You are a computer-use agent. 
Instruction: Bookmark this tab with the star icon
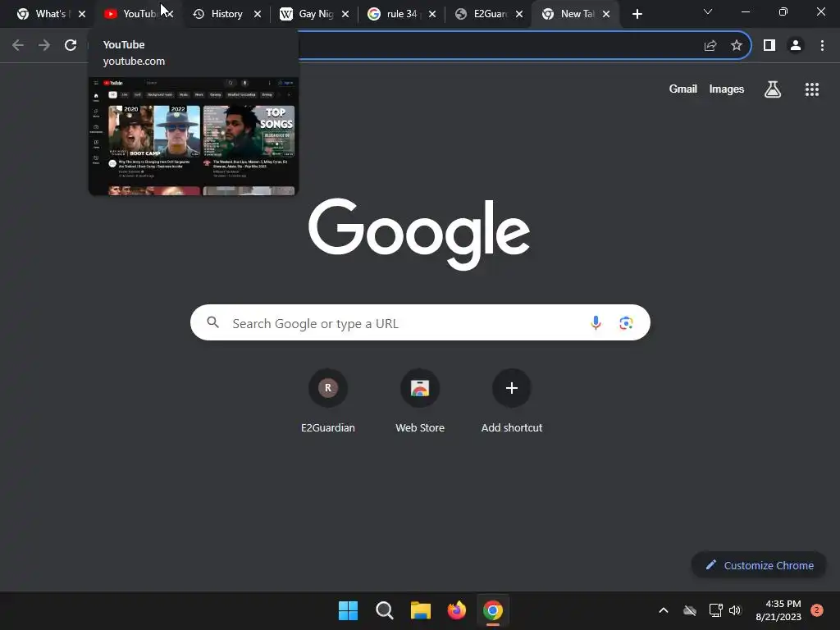[x=737, y=46]
